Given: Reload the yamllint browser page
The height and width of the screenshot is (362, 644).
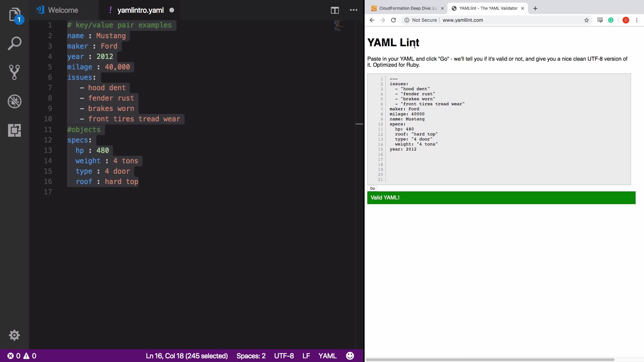Looking at the screenshot, I should pyautogui.click(x=393, y=20).
